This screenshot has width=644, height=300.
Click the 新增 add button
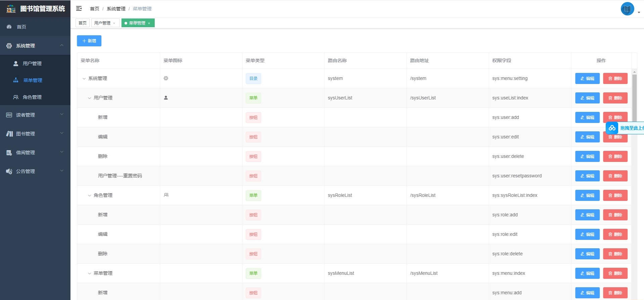[x=89, y=41]
